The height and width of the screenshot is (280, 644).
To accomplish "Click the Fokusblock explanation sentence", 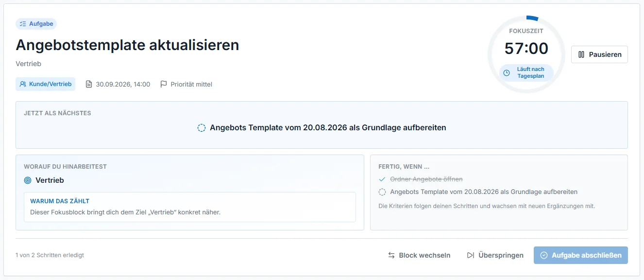I will (x=125, y=212).
